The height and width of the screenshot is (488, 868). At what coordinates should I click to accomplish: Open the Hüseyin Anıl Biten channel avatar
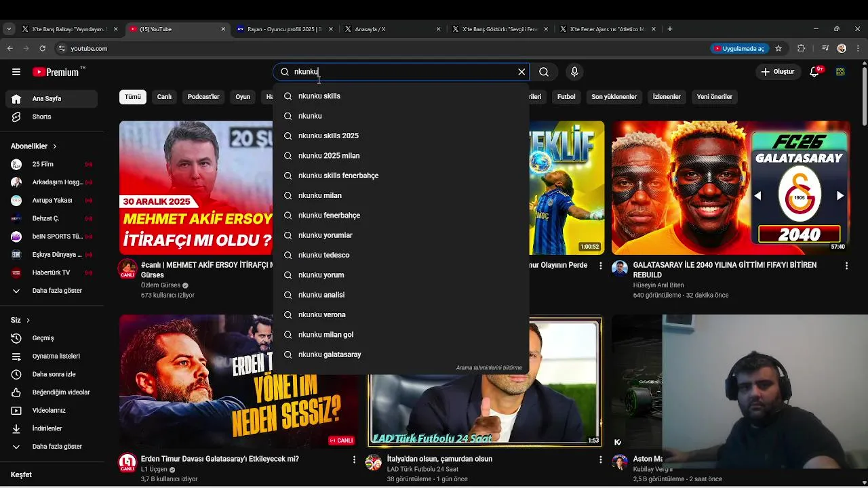620,268
